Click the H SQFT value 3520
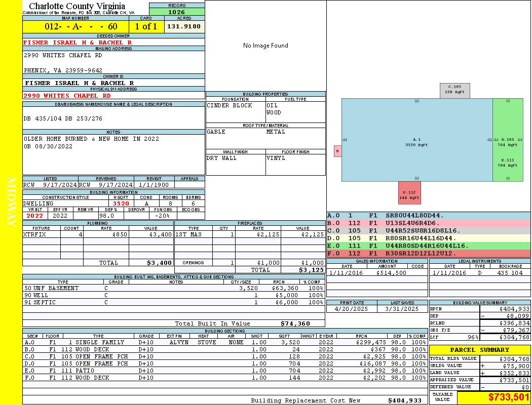532x405 pixels. click(121, 204)
